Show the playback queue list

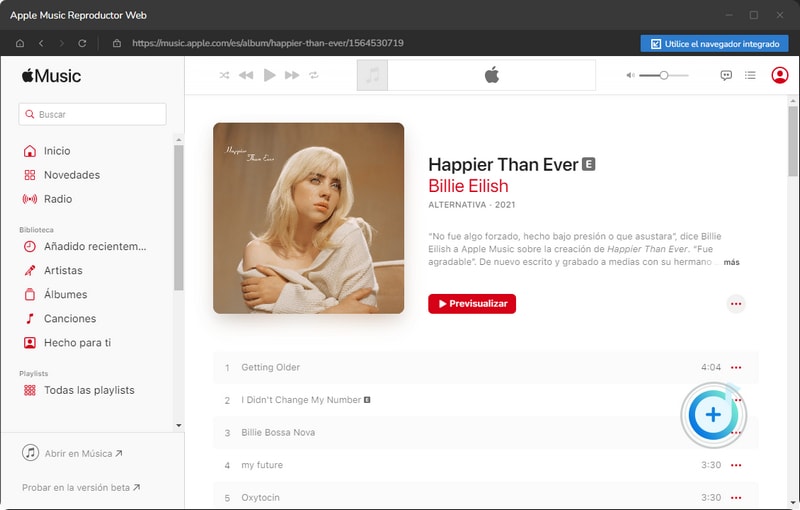750,75
